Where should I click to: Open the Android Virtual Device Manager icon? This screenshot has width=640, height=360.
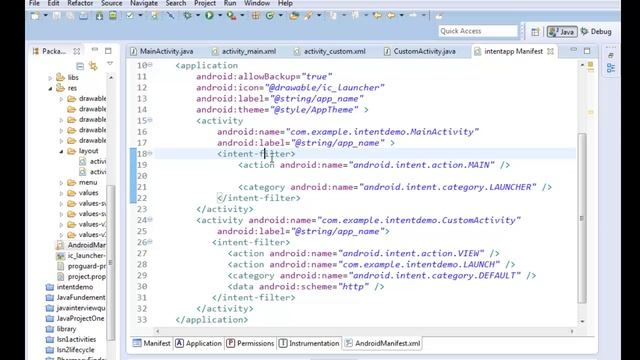coord(113,16)
